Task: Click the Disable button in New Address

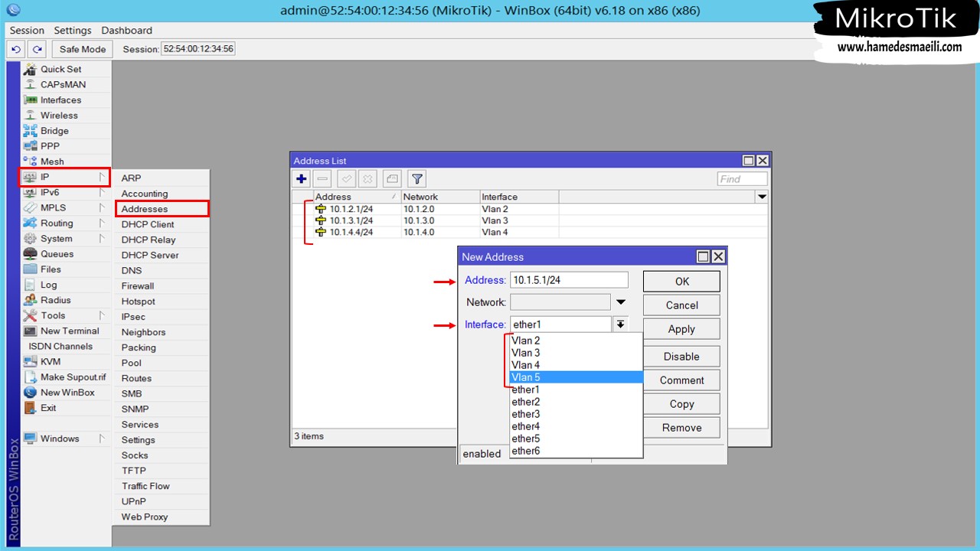Action: coord(681,357)
